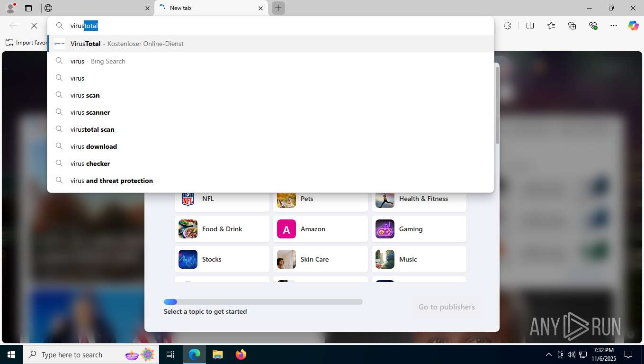The height and width of the screenshot is (364, 644).
Task: Click the Import favorites bookmark
Action: pos(27,43)
